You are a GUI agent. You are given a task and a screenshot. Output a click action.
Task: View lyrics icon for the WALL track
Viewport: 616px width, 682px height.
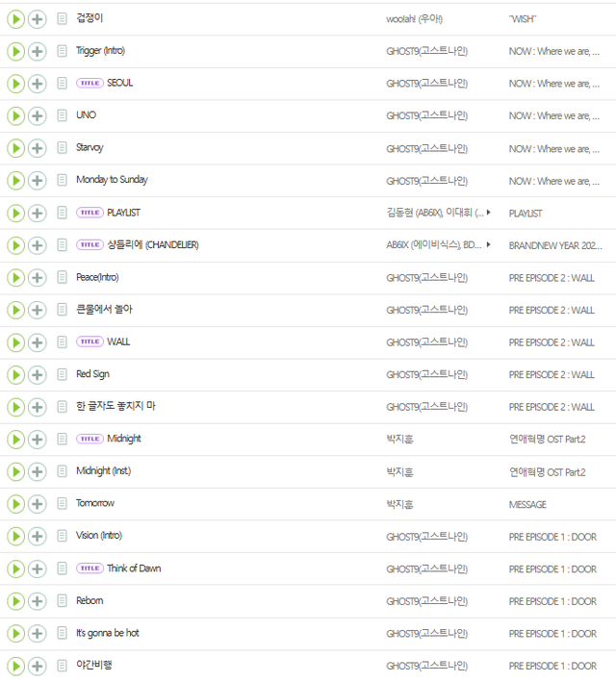click(62, 342)
